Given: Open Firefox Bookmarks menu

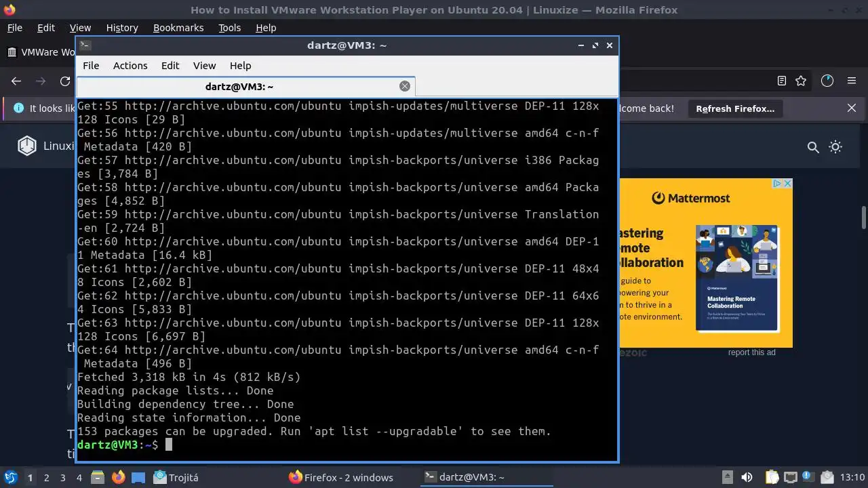Looking at the screenshot, I should pos(178,28).
